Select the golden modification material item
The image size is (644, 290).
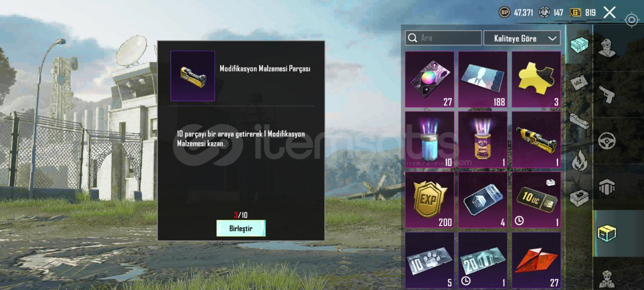(536, 139)
